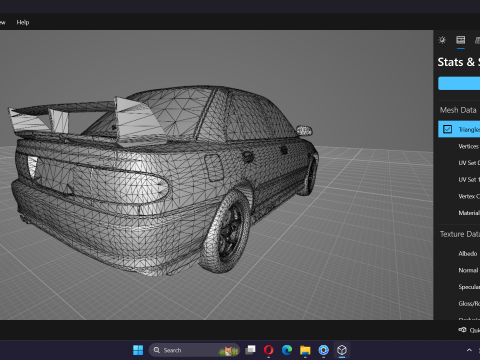Launch Opera browser from taskbar

pyautogui.click(x=269, y=350)
